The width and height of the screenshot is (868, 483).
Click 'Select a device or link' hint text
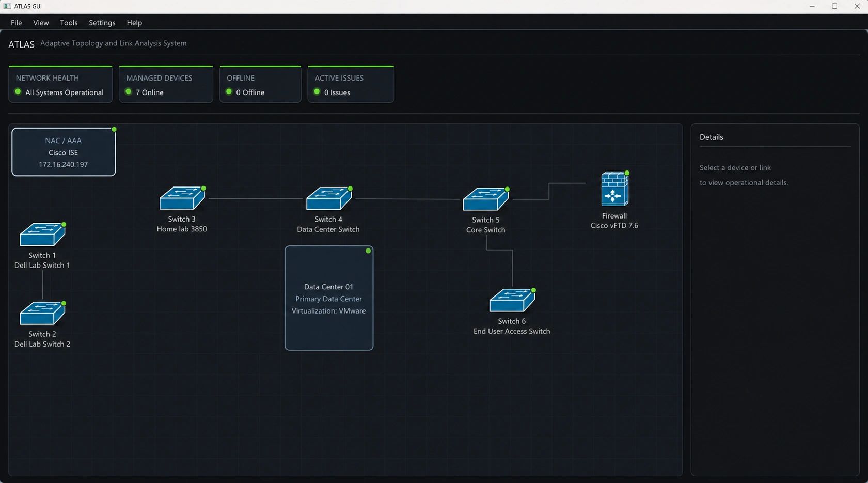pos(735,167)
